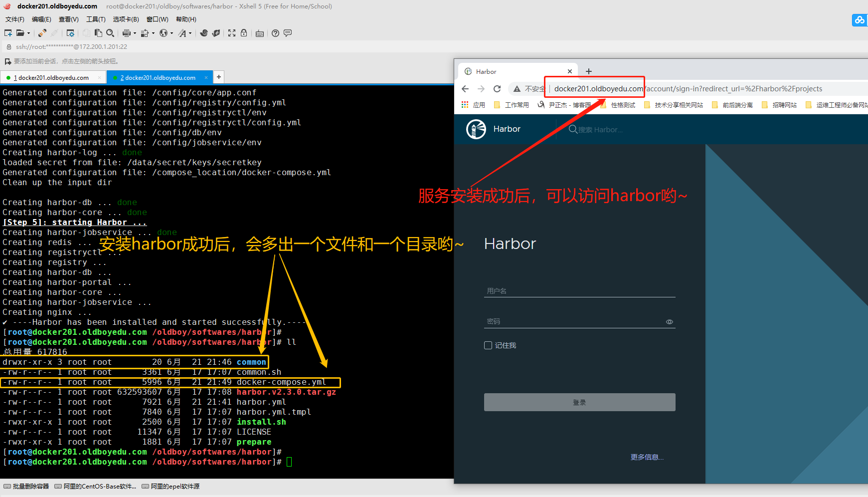
Task: Click the 更多信息 more info link
Action: click(x=647, y=457)
